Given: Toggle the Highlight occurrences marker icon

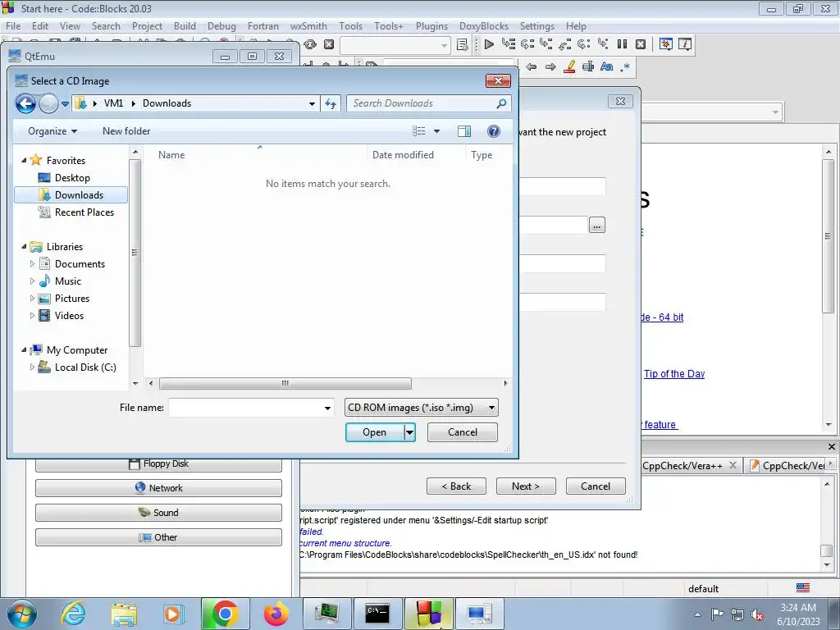Looking at the screenshot, I should click(569, 67).
